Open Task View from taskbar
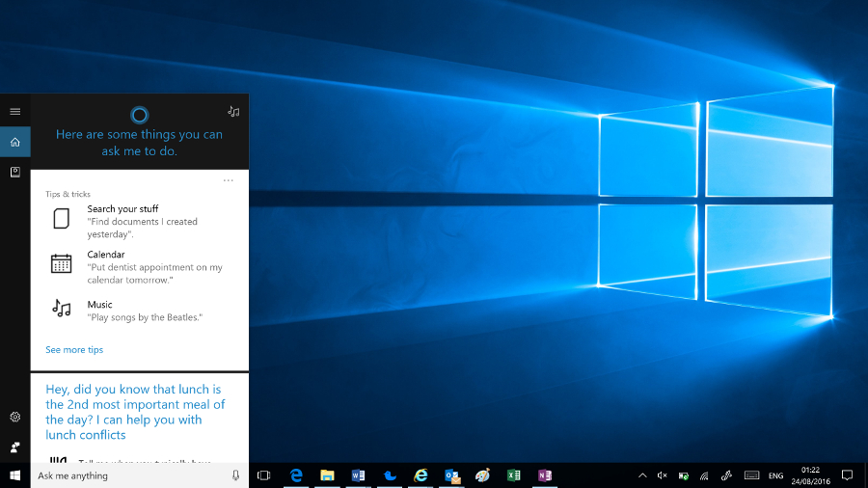868x488 pixels. 264,475
